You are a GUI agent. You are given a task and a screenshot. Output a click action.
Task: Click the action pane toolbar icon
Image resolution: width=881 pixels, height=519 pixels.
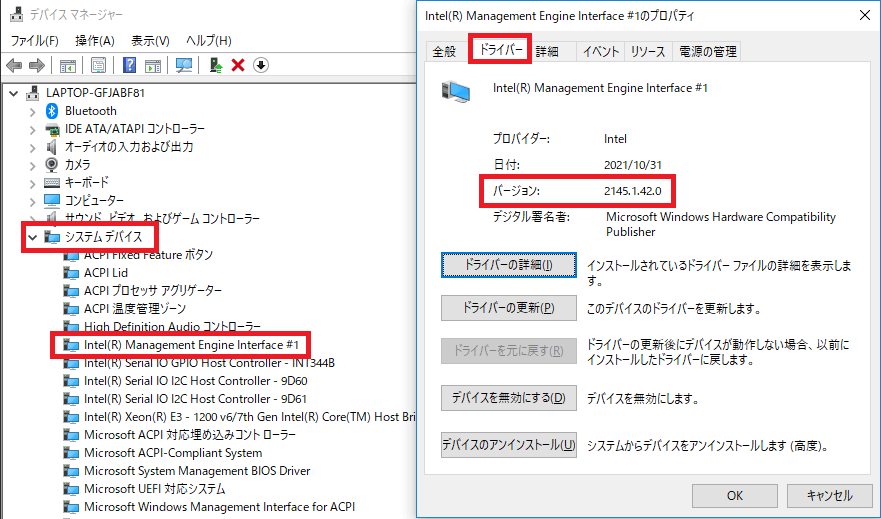pyautogui.click(x=153, y=66)
